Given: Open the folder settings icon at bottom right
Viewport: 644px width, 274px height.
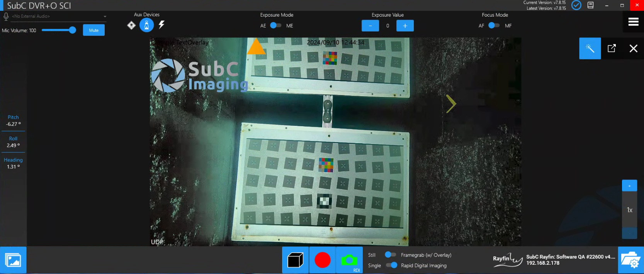Looking at the screenshot, I should 630,260.
